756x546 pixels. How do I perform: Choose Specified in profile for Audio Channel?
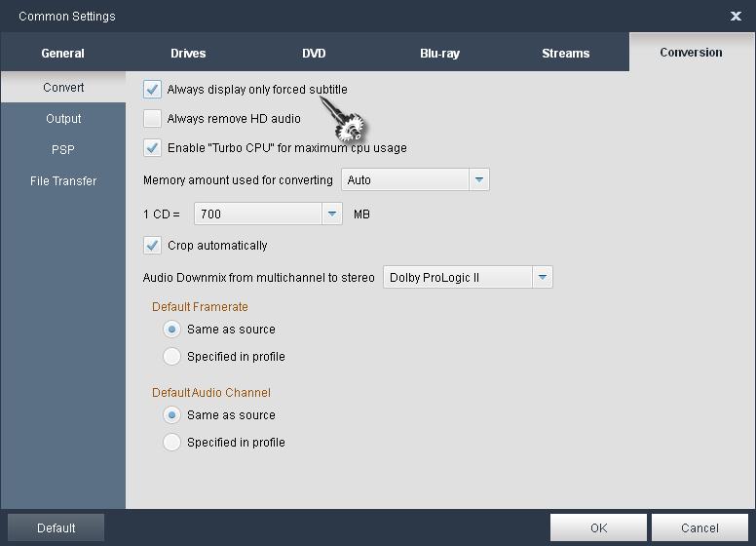pos(171,443)
